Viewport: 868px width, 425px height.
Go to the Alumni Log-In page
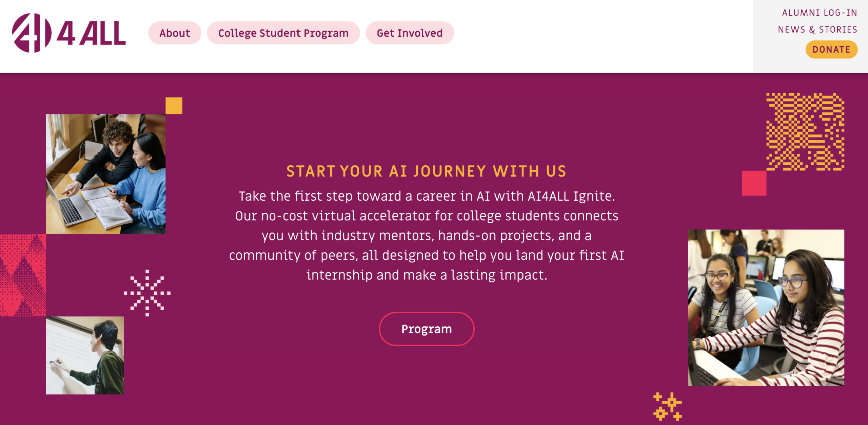(x=820, y=13)
